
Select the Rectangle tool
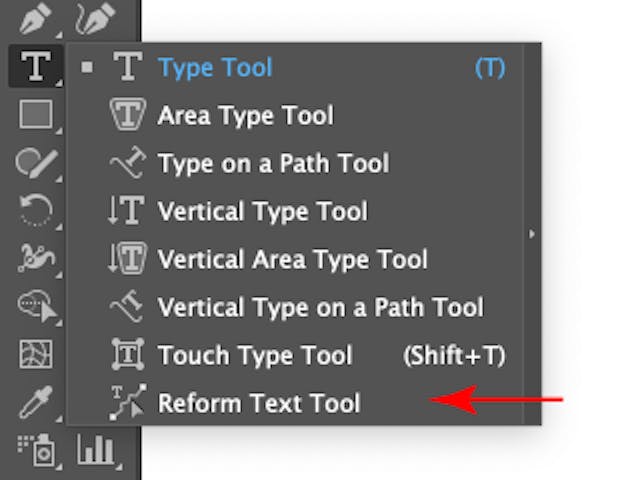(x=35, y=115)
